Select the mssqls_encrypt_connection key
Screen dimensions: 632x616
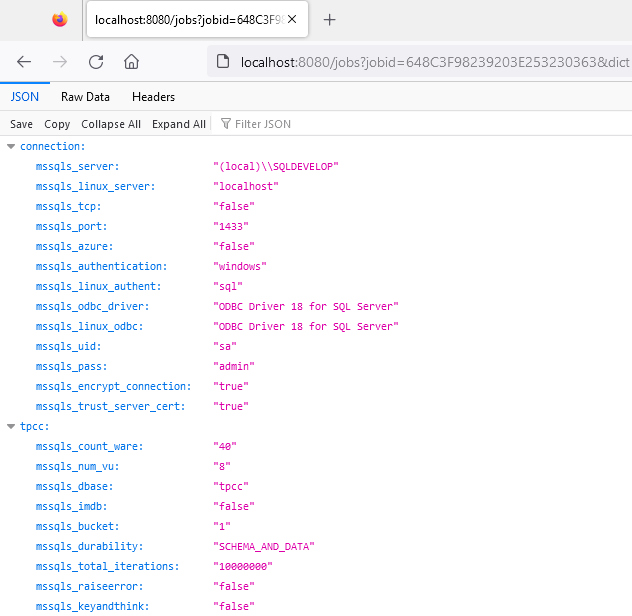click(113, 386)
